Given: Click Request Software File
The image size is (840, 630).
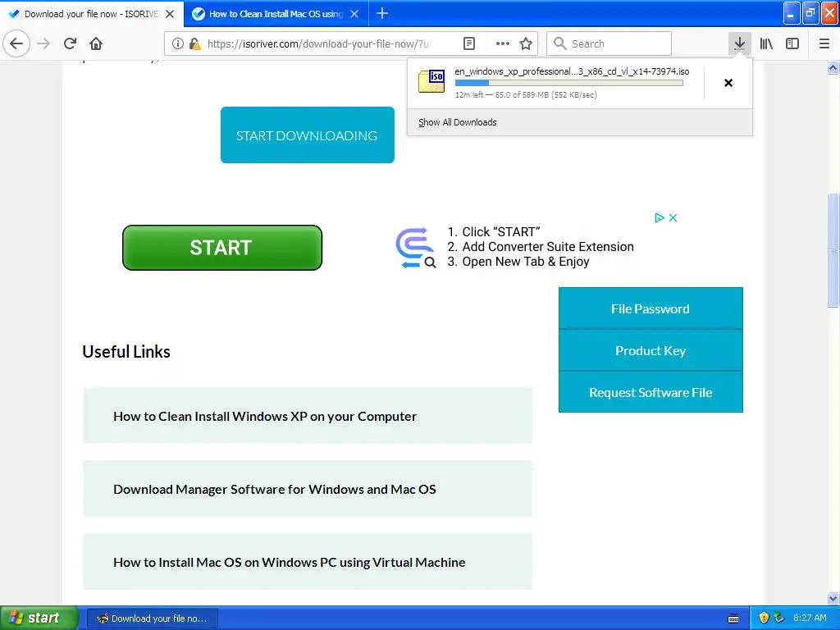Looking at the screenshot, I should point(651,392).
